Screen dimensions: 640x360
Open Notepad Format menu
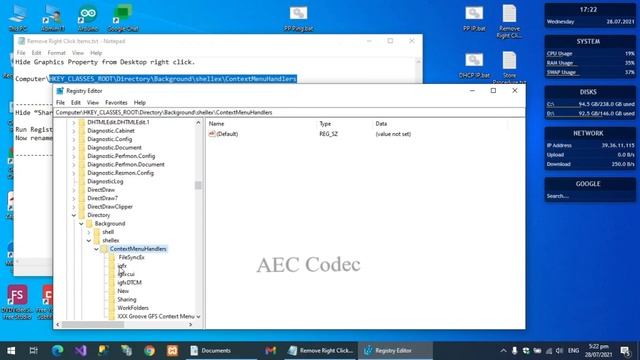(x=56, y=53)
